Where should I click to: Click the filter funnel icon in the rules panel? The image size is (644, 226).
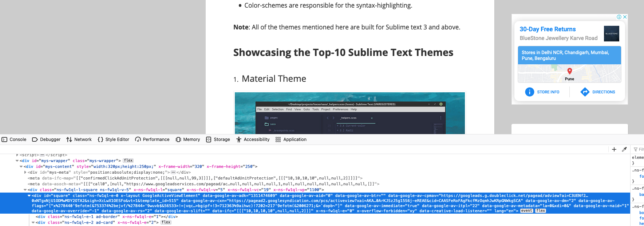[x=636, y=149]
